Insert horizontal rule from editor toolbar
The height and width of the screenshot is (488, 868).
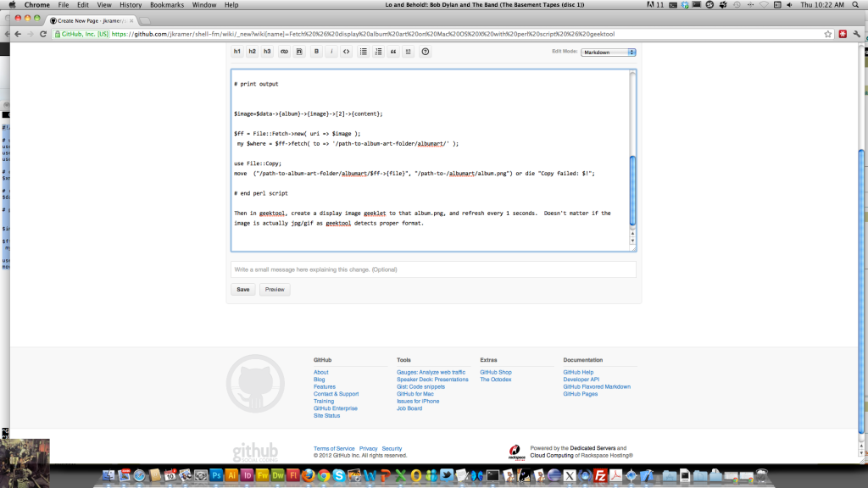(408, 52)
